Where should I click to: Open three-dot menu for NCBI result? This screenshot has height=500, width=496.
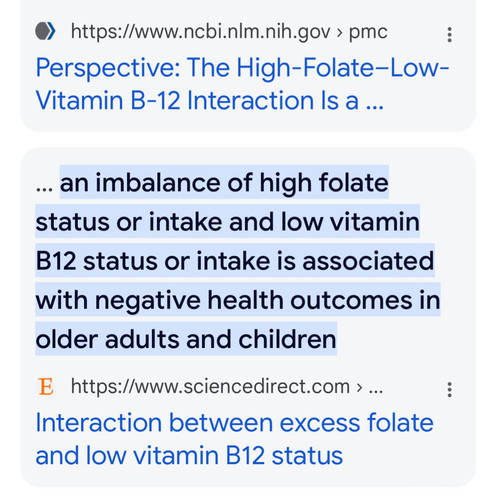pos(449,34)
